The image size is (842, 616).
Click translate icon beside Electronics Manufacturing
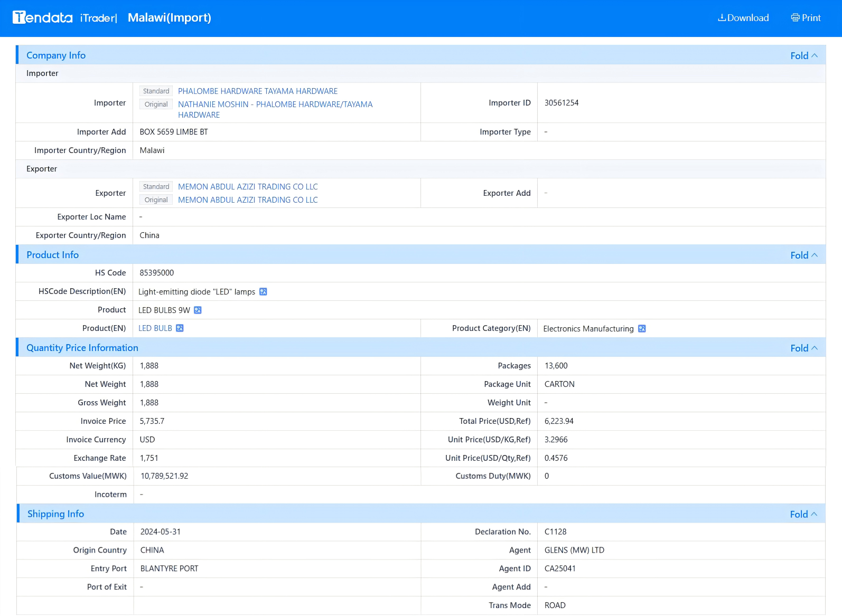click(642, 329)
